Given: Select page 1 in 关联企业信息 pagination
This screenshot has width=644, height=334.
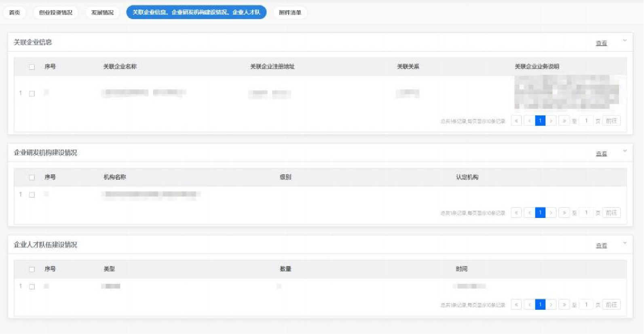Looking at the screenshot, I should tap(540, 121).
